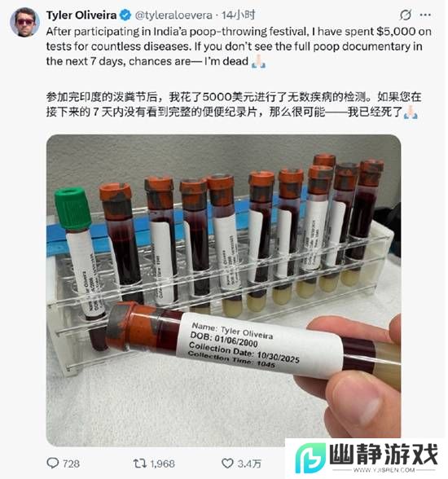Click the reply speech bubble icon
The image size is (448, 479).
point(52,463)
